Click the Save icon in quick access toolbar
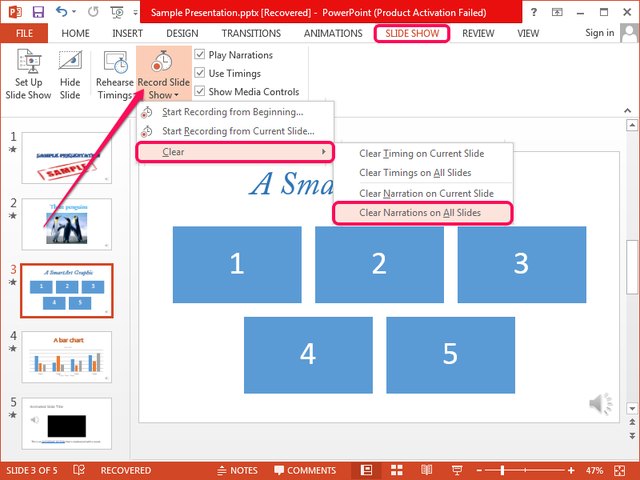640x480 pixels. pos(38,11)
